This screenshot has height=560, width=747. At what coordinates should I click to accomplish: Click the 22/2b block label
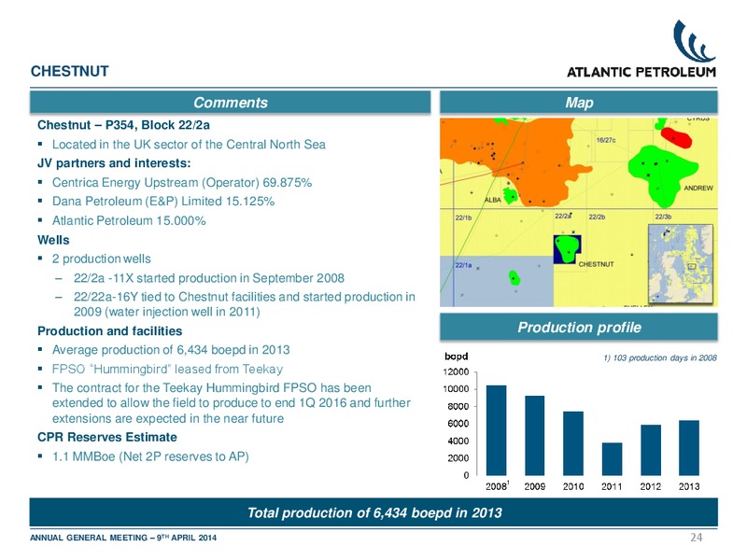click(597, 217)
